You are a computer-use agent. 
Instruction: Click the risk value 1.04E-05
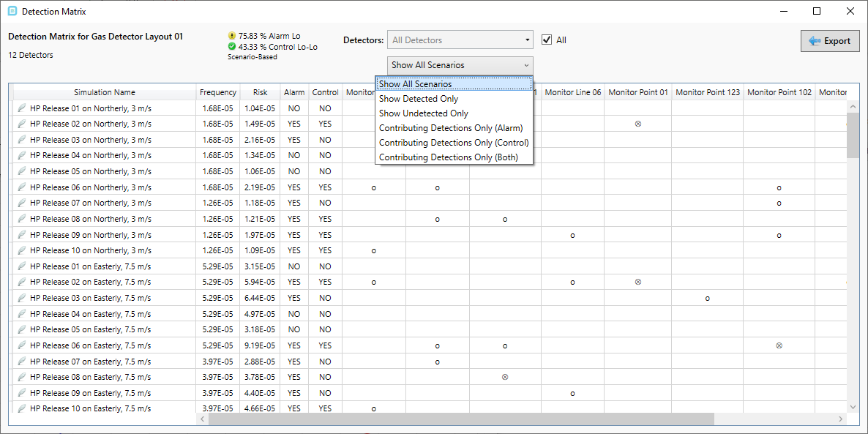click(x=260, y=108)
